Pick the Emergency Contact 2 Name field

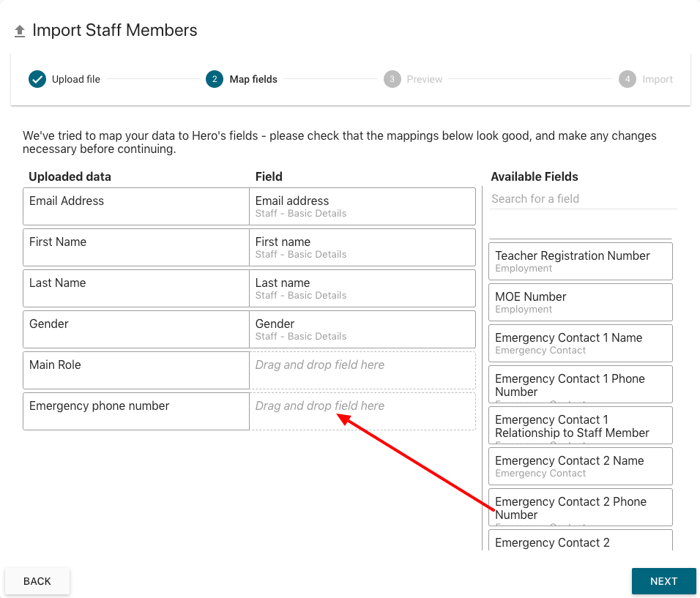click(580, 466)
